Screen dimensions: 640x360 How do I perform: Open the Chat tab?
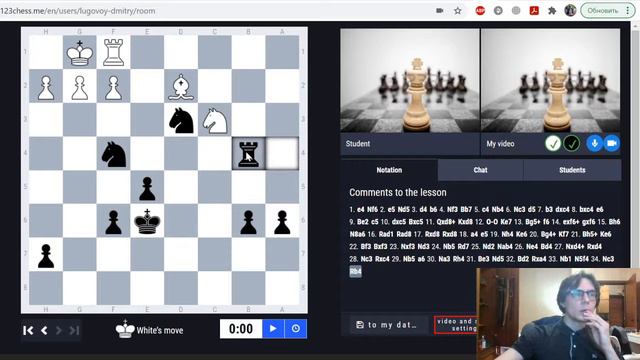(480, 170)
